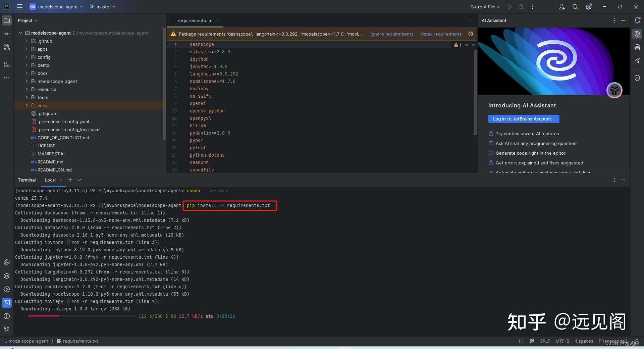Select the Local terminal tab
Screen dimensions: 644x349
point(50,180)
